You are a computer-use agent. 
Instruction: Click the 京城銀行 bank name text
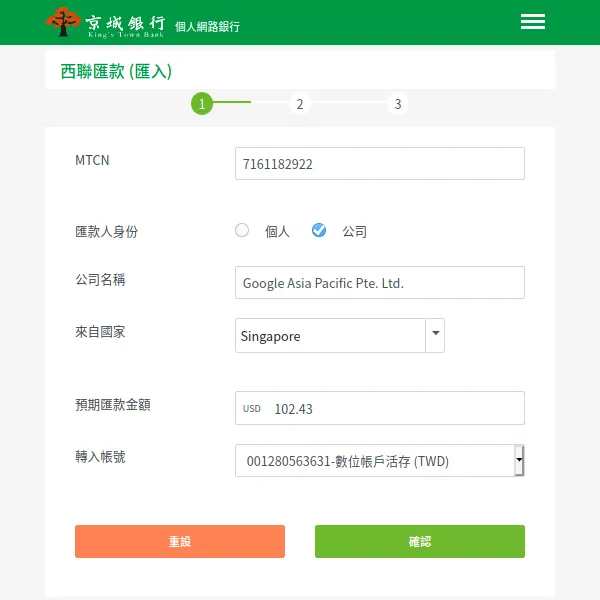click(125, 23)
